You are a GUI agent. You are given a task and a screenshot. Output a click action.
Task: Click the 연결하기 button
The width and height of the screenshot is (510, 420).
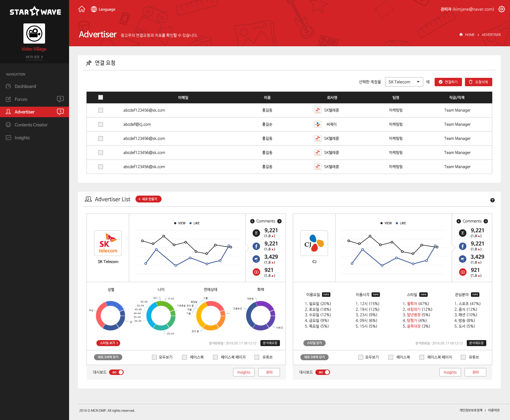click(x=448, y=82)
